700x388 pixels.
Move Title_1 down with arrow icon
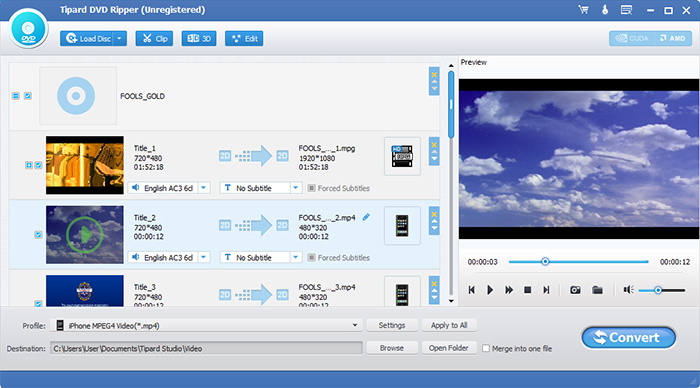tap(434, 159)
